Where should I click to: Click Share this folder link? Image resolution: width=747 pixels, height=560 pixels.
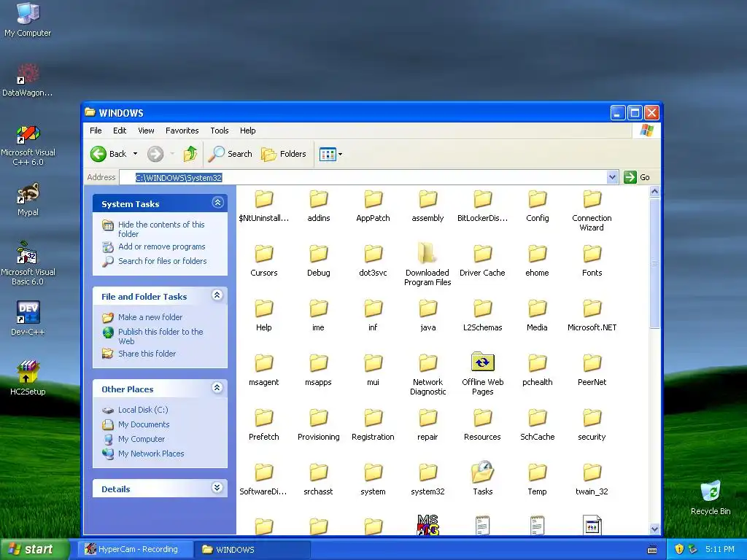147,354
